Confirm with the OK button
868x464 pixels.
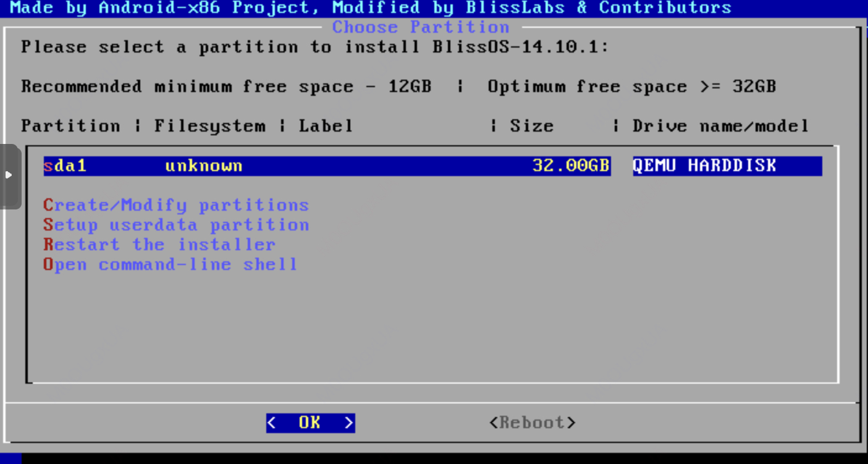[311, 423]
